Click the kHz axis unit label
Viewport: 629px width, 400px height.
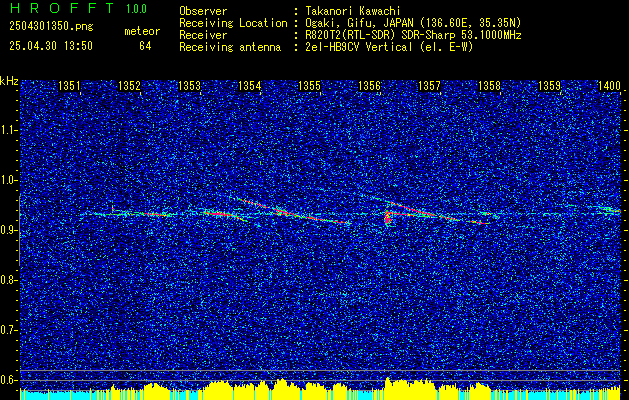(x=9, y=81)
